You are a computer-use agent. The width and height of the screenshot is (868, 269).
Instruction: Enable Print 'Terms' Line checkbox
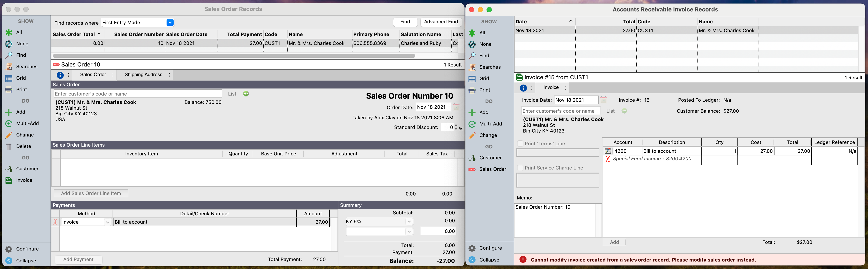pos(520,144)
